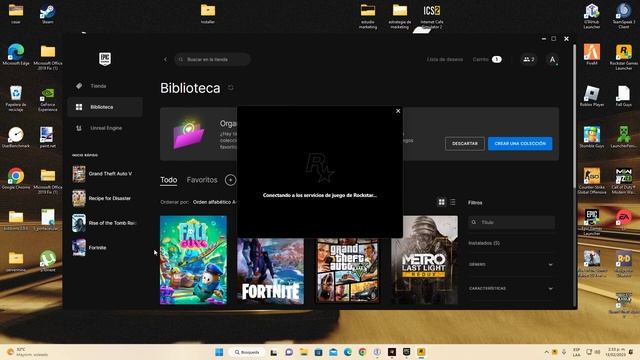
Task: Switch to the Todo tab
Action: 169,180
